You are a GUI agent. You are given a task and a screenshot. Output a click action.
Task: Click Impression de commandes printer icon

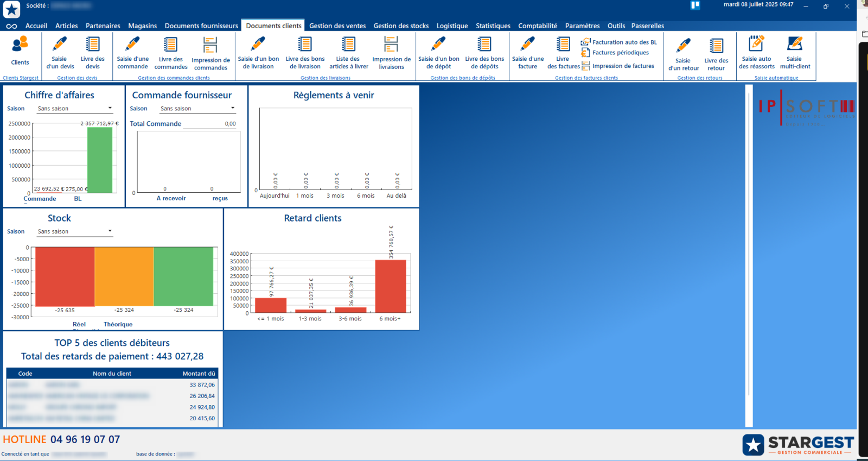(210, 45)
